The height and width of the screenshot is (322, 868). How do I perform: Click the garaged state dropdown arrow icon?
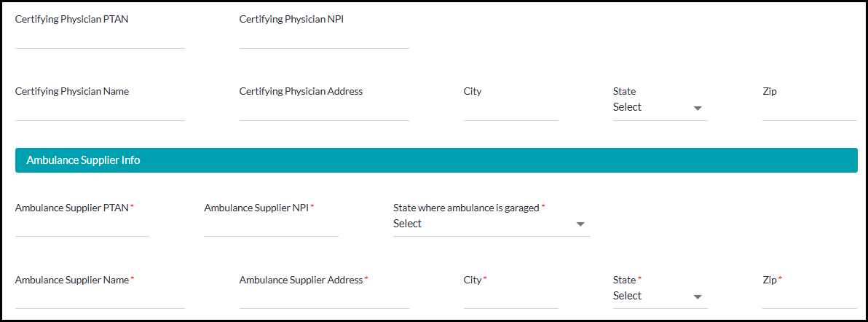(580, 224)
